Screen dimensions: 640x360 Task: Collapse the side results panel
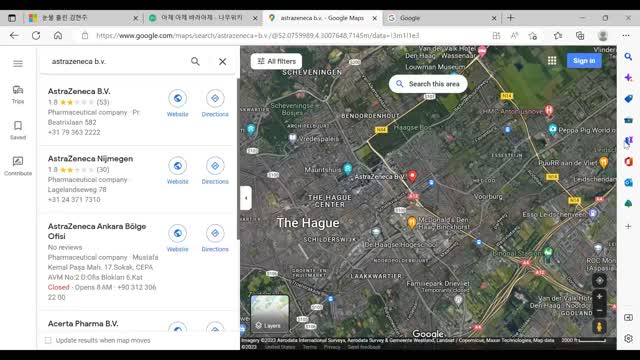(x=246, y=198)
